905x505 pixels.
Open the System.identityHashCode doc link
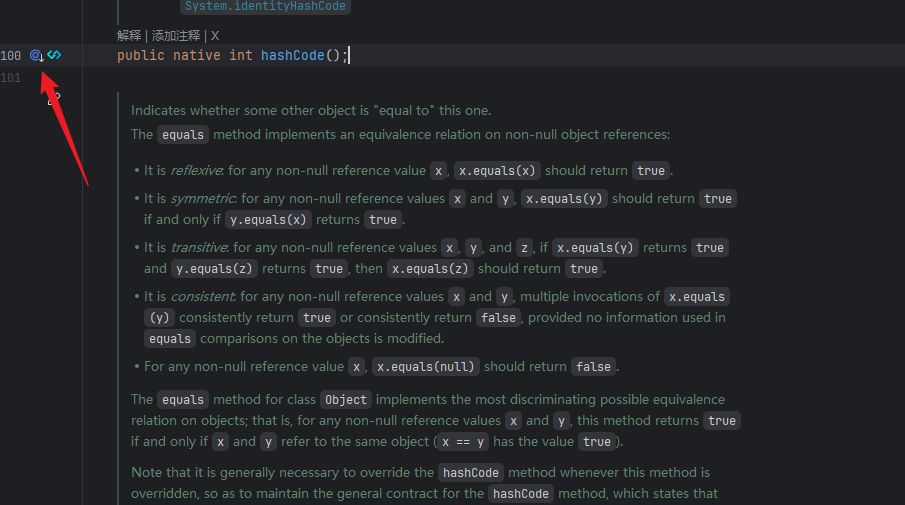pos(265,6)
